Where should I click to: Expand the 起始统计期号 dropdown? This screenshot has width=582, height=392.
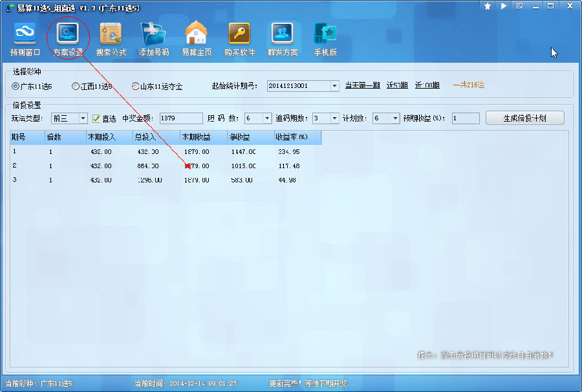[x=334, y=86]
